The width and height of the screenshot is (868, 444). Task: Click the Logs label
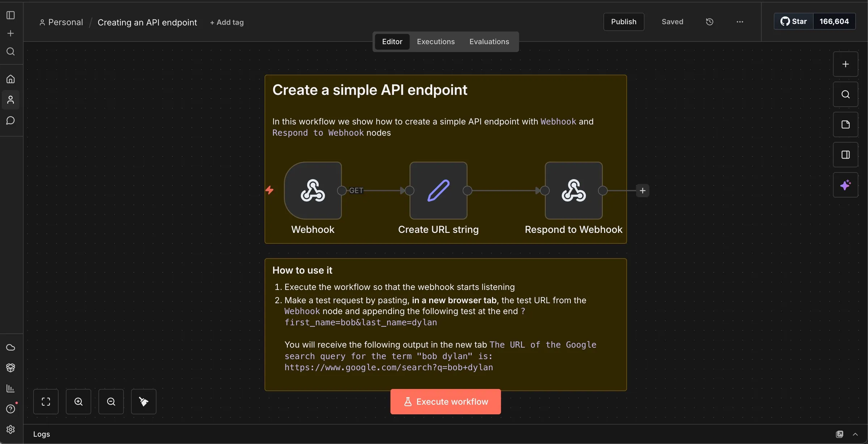coord(42,434)
